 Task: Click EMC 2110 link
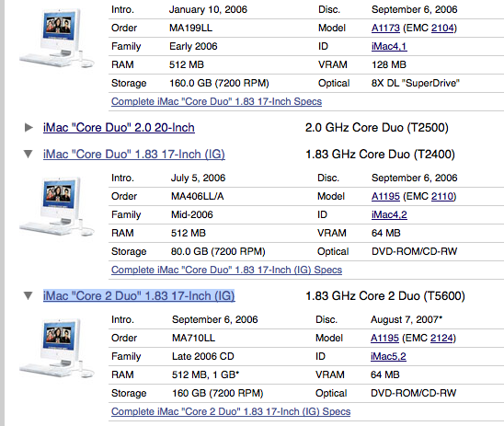pyautogui.click(x=442, y=197)
